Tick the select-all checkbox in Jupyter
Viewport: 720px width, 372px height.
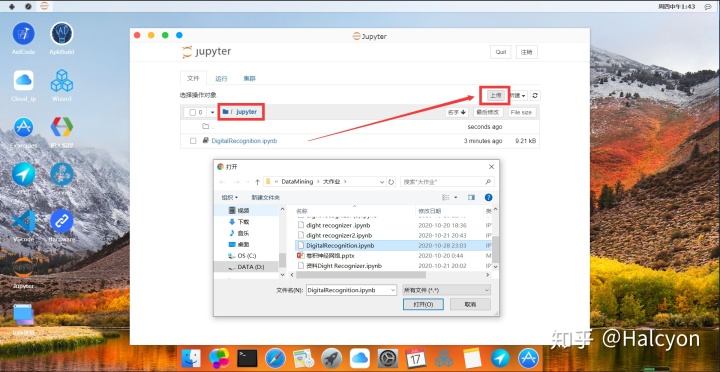192,113
